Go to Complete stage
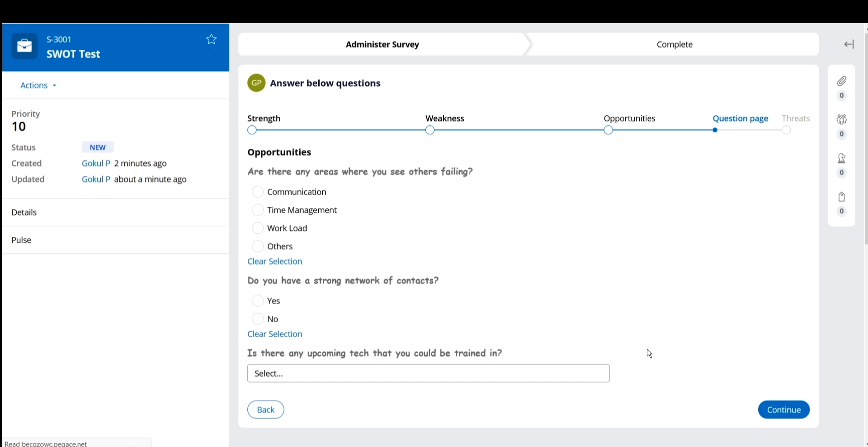The width and height of the screenshot is (868, 447). [675, 44]
